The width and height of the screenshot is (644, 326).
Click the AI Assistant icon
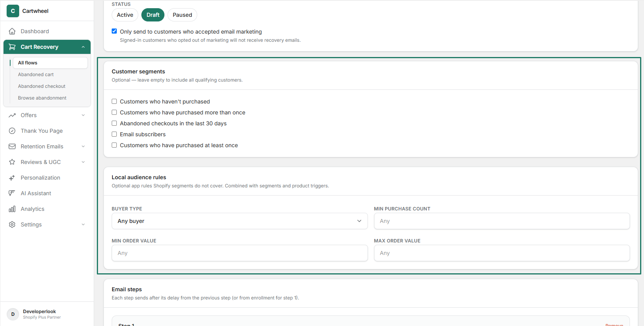click(x=12, y=193)
